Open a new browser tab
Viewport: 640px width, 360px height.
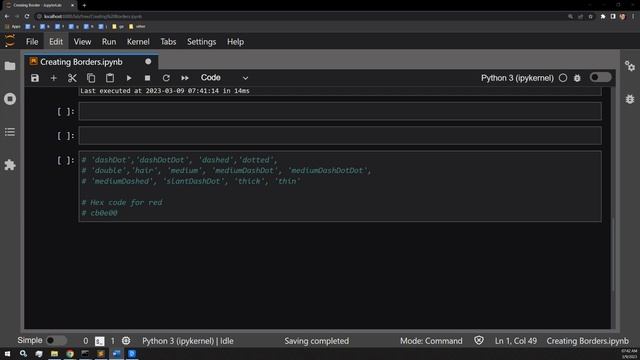click(84, 5)
